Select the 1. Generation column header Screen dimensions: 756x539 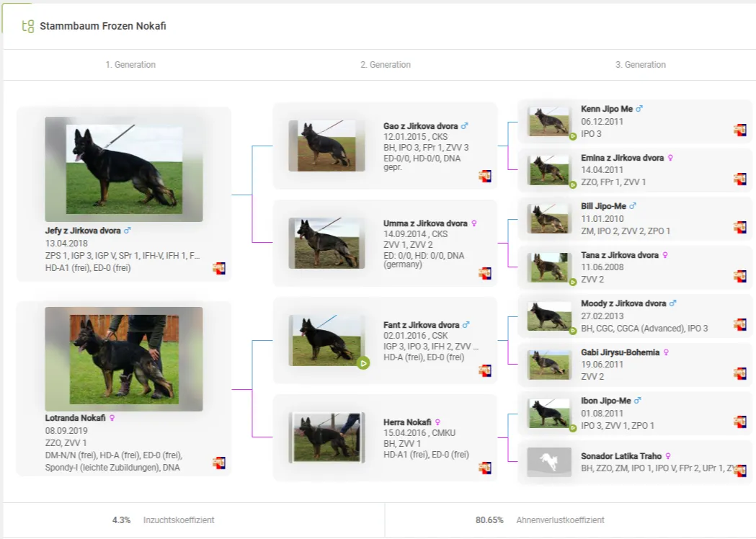[130, 65]
